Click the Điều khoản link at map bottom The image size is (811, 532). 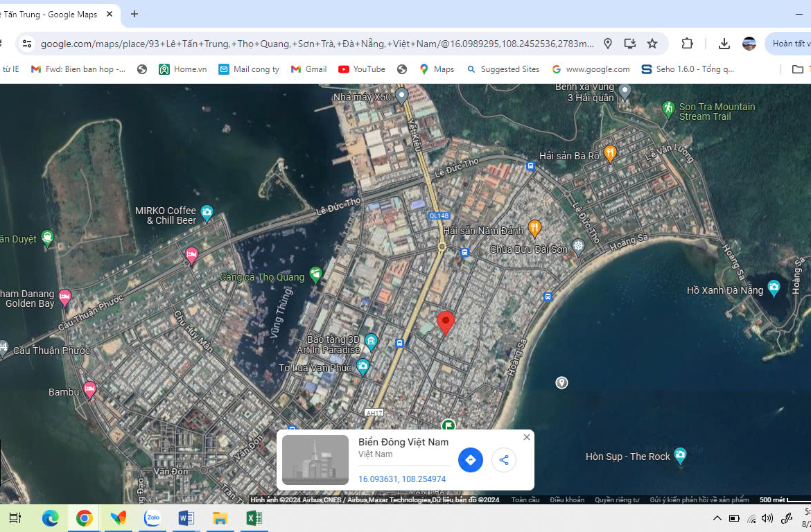coord(566,500)
